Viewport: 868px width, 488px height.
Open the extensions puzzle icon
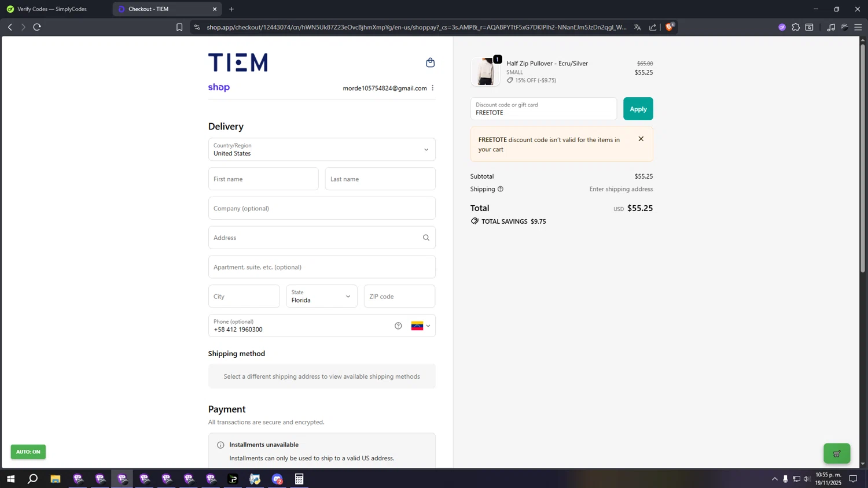796,27
